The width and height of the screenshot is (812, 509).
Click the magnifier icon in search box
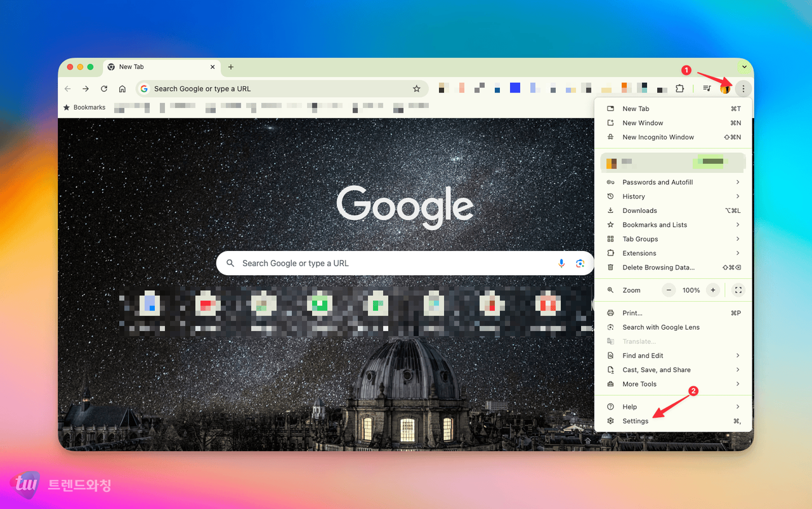[230, 263]
